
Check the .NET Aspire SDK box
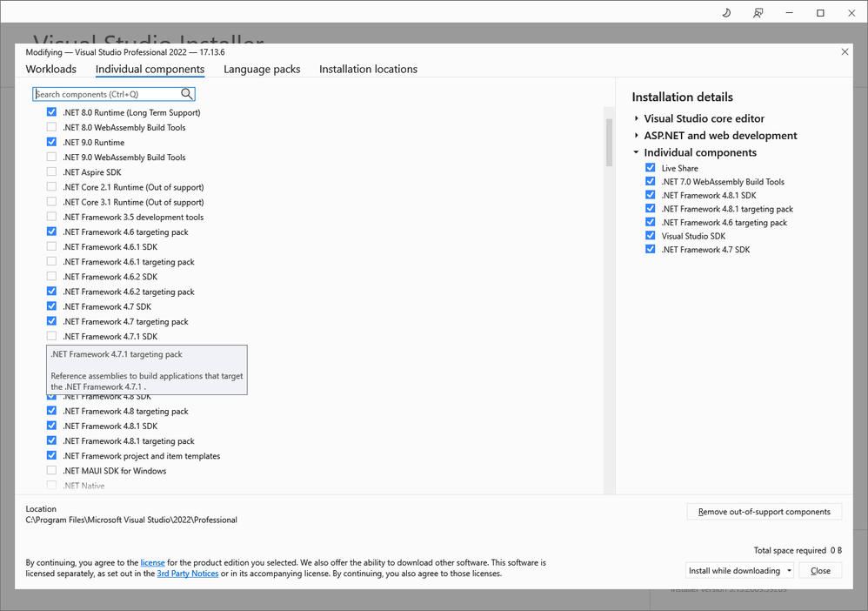(x=51, y=172)
